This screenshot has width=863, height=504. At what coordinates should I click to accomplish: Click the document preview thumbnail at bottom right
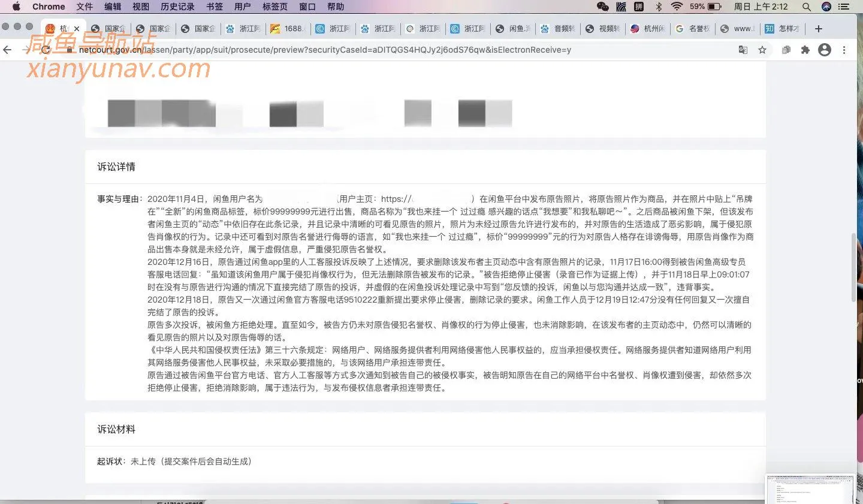pos(810,488)
